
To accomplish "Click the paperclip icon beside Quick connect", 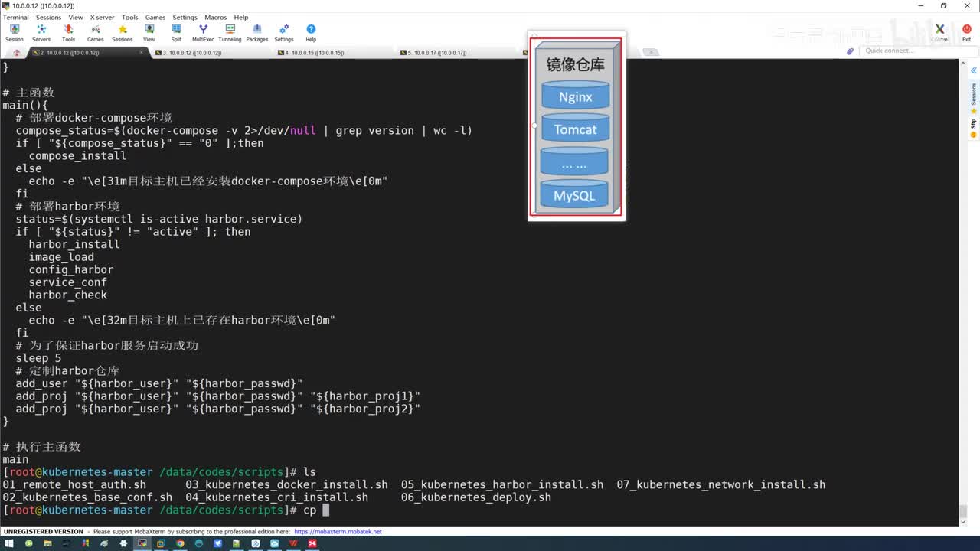I will (x=850, y=51).
